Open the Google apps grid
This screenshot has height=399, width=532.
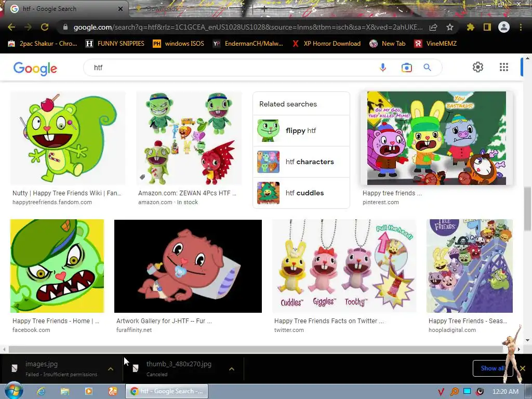click(504, 67)
